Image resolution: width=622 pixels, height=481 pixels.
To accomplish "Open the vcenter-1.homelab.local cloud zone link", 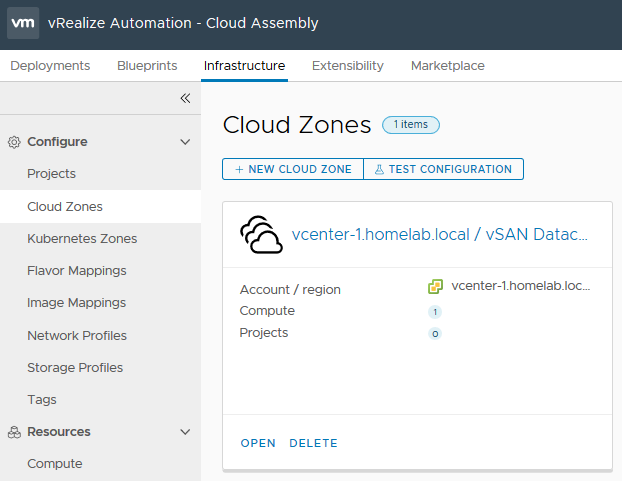I will coord(440,234).
